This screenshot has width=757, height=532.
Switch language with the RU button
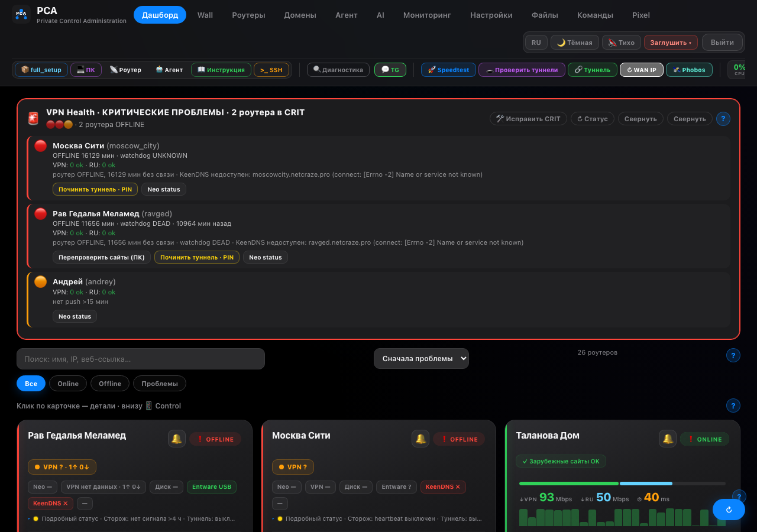(x=536, y=43)
